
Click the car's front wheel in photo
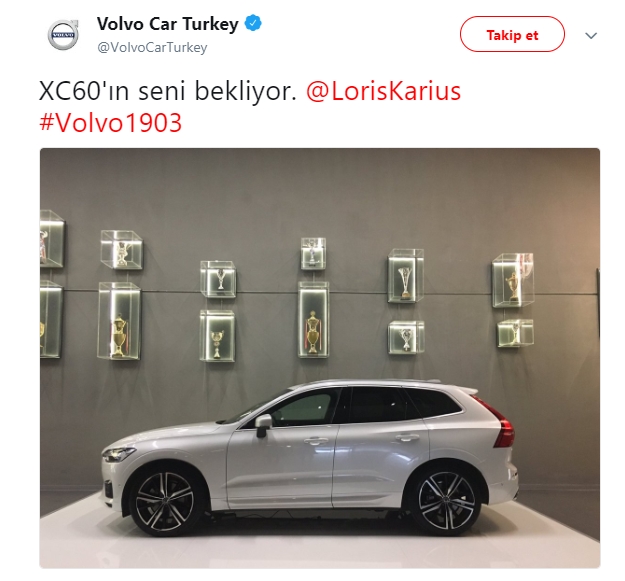tap(165, 502)
